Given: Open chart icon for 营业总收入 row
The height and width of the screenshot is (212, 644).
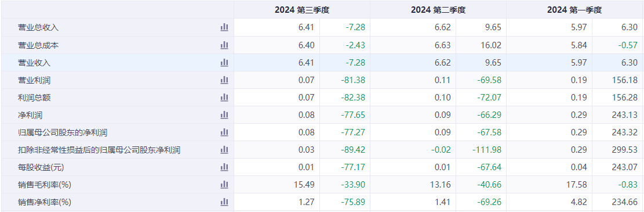Looking at the screenshot, I should pyautogui.click(x=224, y=27).
